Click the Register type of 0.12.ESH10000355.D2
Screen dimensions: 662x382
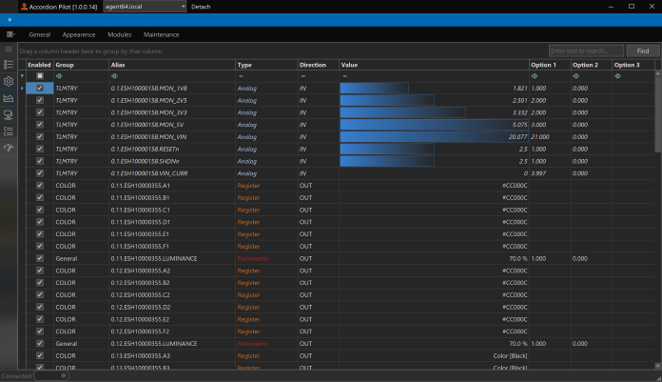(x=249, y=307)
